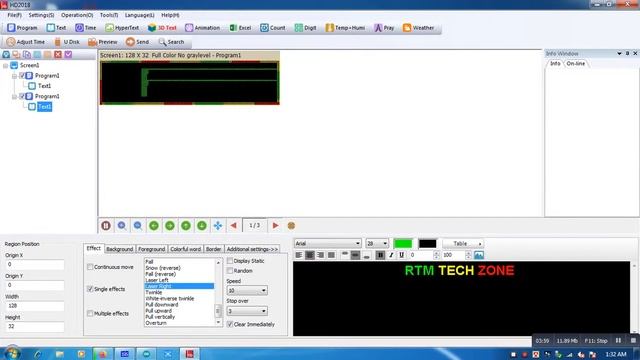The height and width of the screenshot is (360, 640).
Task: Open the Tools menu
Action: tap(109, 15)
